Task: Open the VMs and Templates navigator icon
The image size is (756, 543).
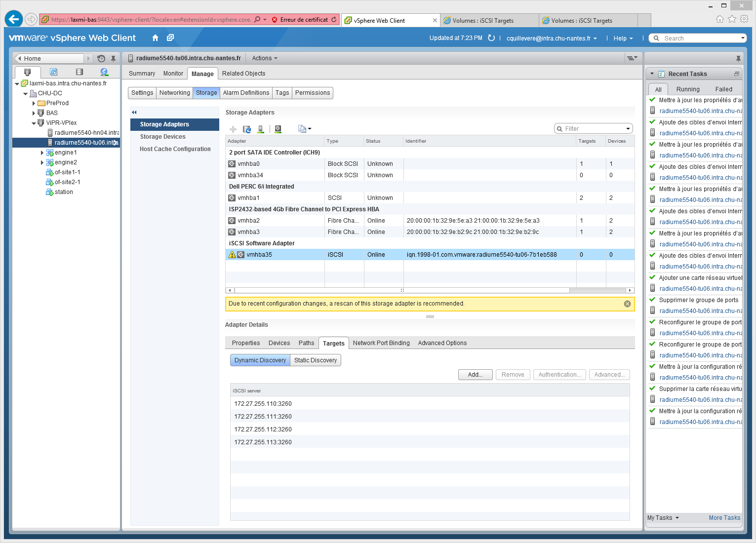Action: point(53,72)
